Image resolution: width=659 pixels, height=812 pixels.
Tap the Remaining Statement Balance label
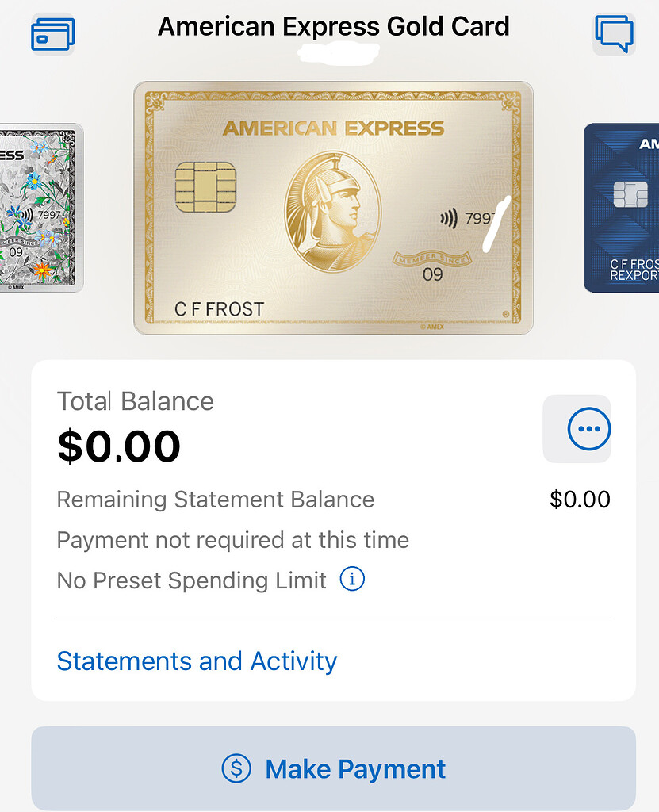[214, 500]
